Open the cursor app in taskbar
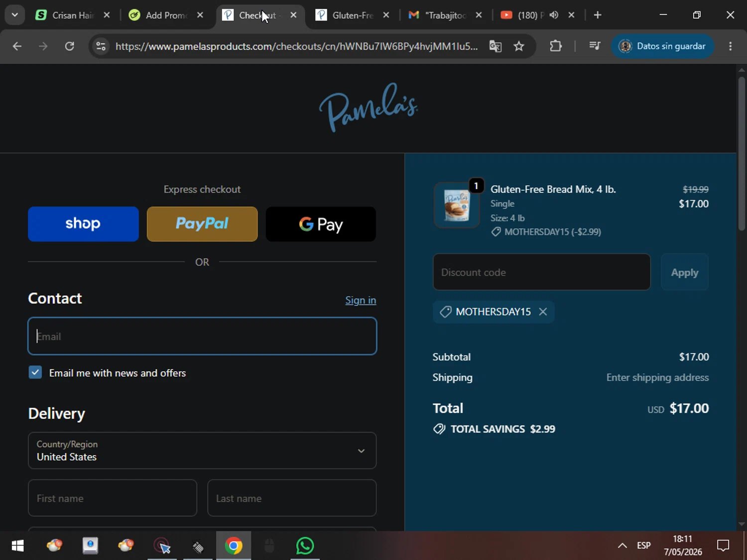This screenshot has height=560, width=747. 162,546
